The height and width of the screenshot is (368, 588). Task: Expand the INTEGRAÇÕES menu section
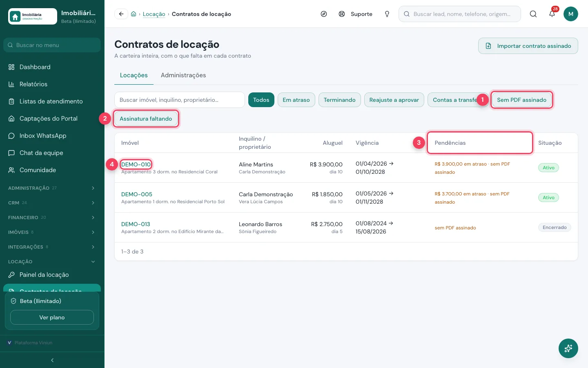52,247
